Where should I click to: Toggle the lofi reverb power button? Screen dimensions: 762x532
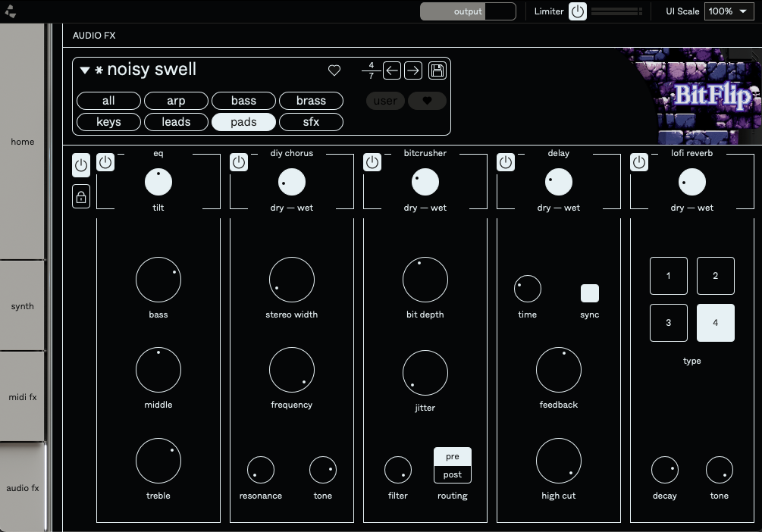639,162
